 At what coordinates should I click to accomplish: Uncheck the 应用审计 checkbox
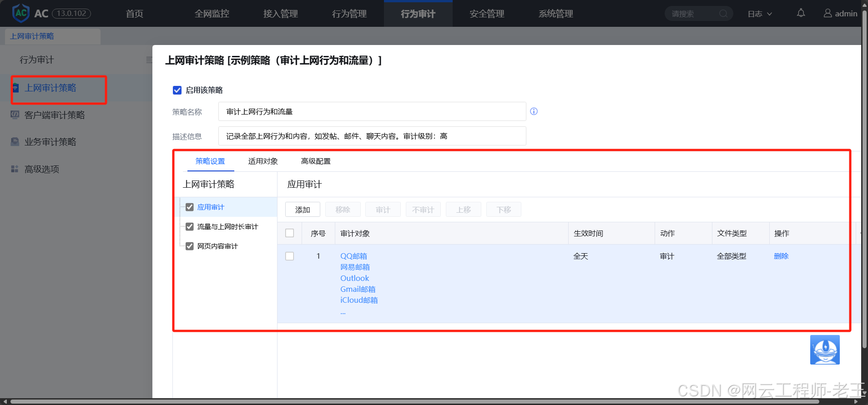(x=190, y=207)
